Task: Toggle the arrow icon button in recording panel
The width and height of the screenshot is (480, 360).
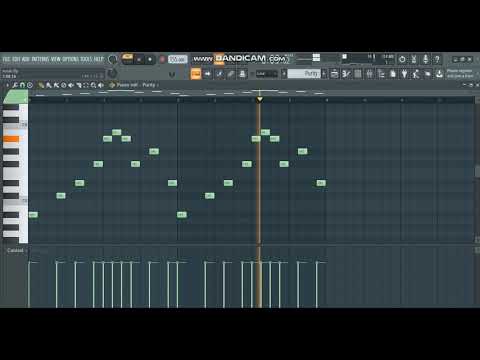Action: [208, 74]
